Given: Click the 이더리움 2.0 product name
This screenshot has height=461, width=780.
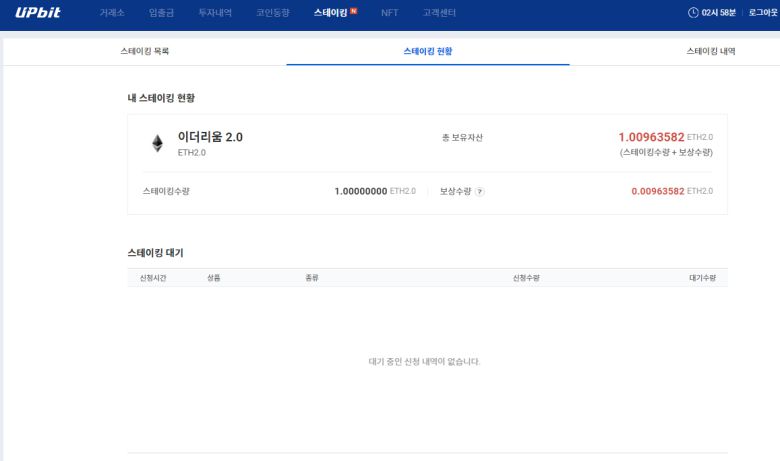Looking at the screenshot, I should [210, 137].
